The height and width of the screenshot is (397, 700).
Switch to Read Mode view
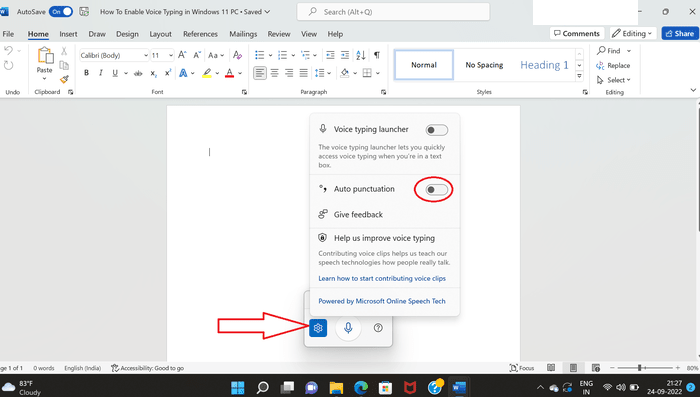coord(551,368)
